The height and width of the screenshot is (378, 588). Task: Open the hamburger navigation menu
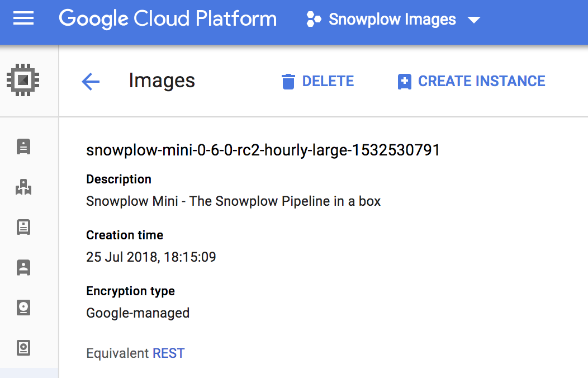23,20
